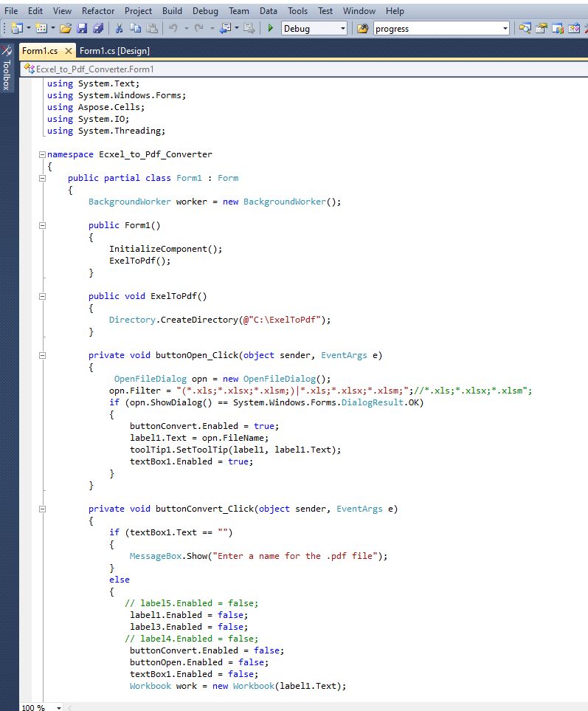Click the Cut scissors icon
Viewport: 588px width, 711px height.
(x=119, y=29)
